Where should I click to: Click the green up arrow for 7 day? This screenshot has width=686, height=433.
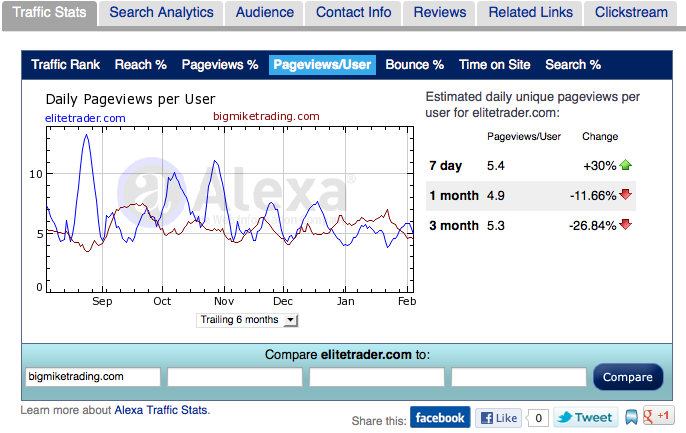point(626,165)
